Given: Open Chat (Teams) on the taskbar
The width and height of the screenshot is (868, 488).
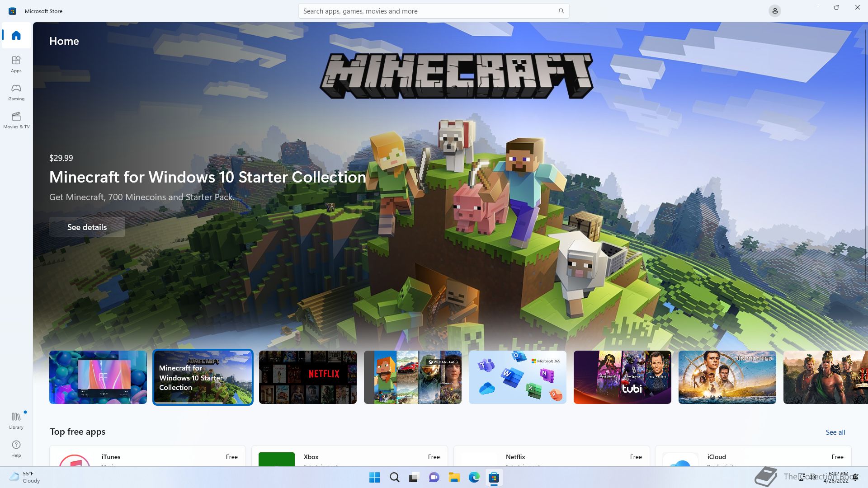Looking at the screenshot, I should pos(434,477).
